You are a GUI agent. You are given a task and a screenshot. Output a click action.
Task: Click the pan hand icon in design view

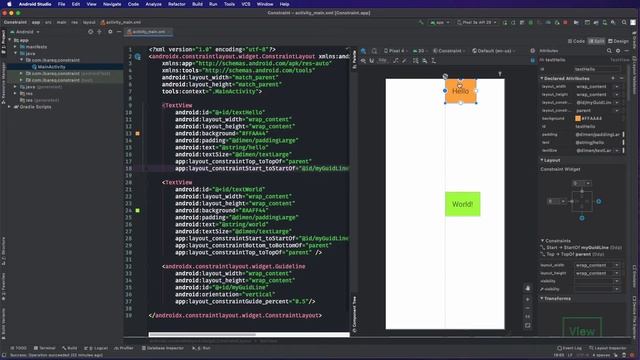[x=528, y=288]
